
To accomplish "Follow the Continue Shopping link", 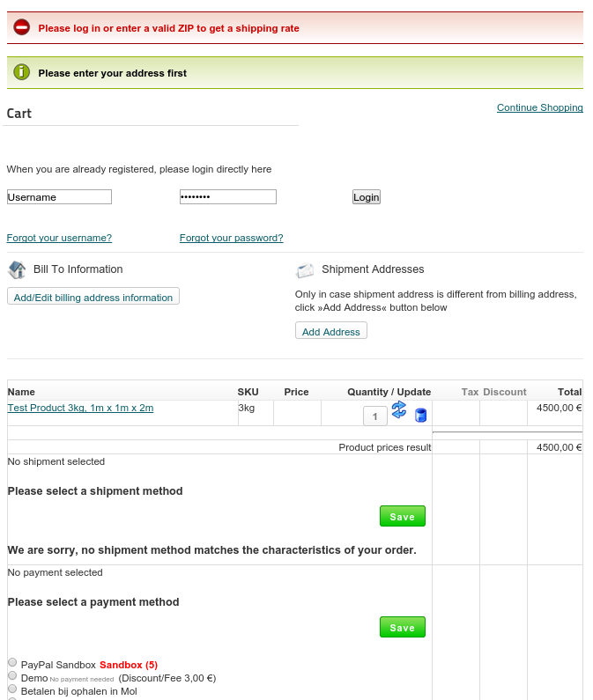I will click(x=539, y=107).
